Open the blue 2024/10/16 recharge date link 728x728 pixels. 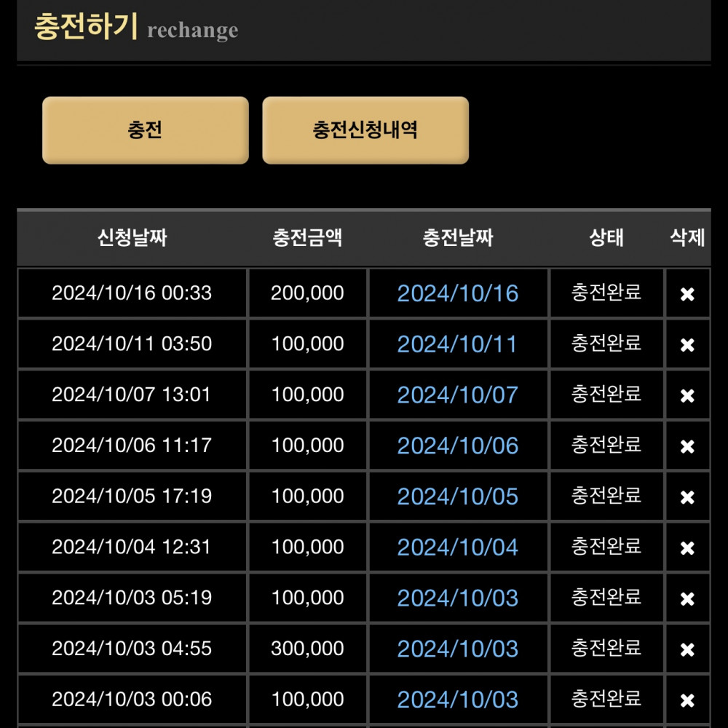click(x=457, y=293)
